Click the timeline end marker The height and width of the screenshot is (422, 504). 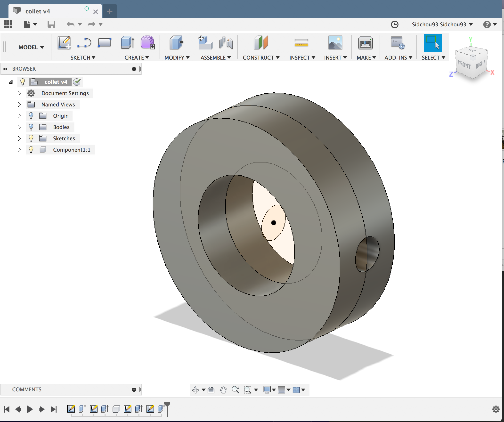coord(167,409)
